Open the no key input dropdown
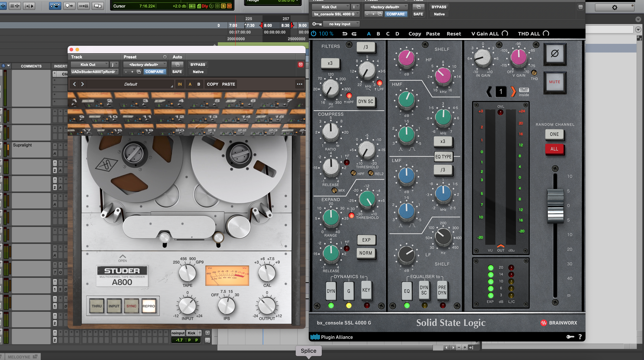Screen dimensions: 644x360 click(341, 24)
